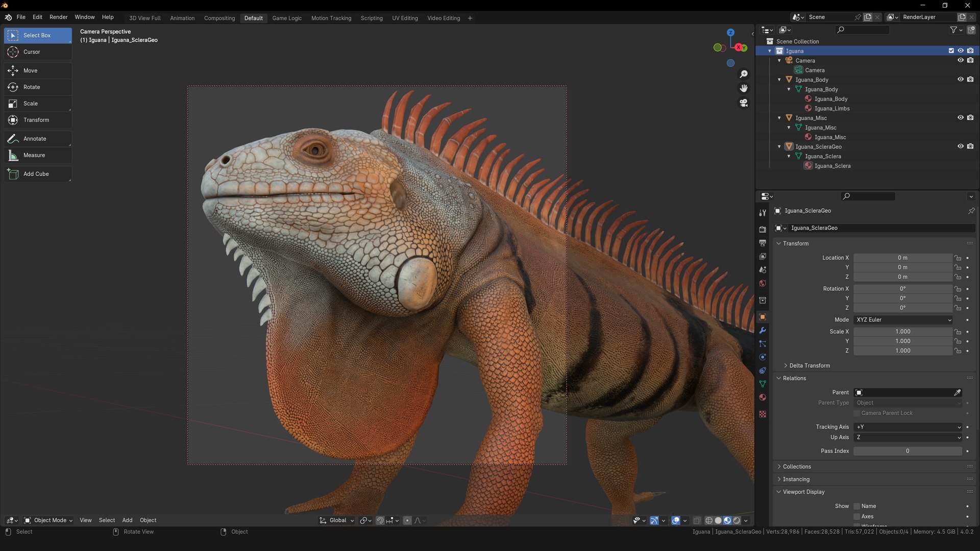Open the Render properties tab
The height and width of the screenshot is (551, 980).
click(763, 230)
